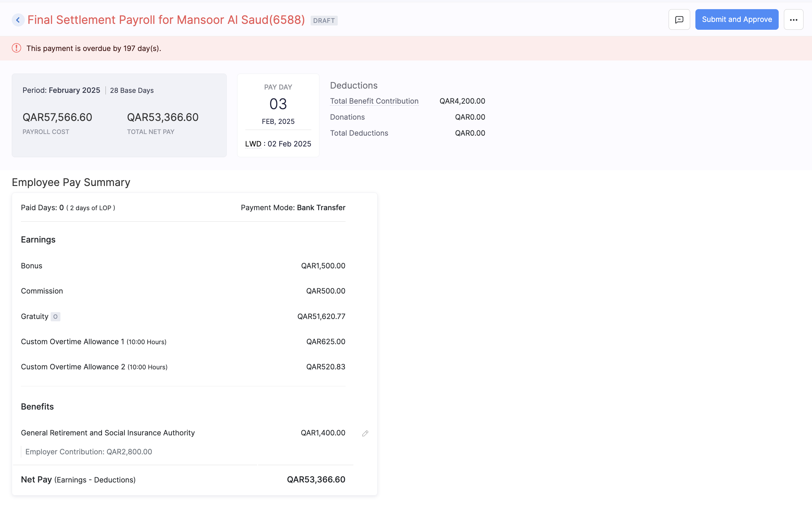Click the Net Pay total amount

[x=316, y=480]
